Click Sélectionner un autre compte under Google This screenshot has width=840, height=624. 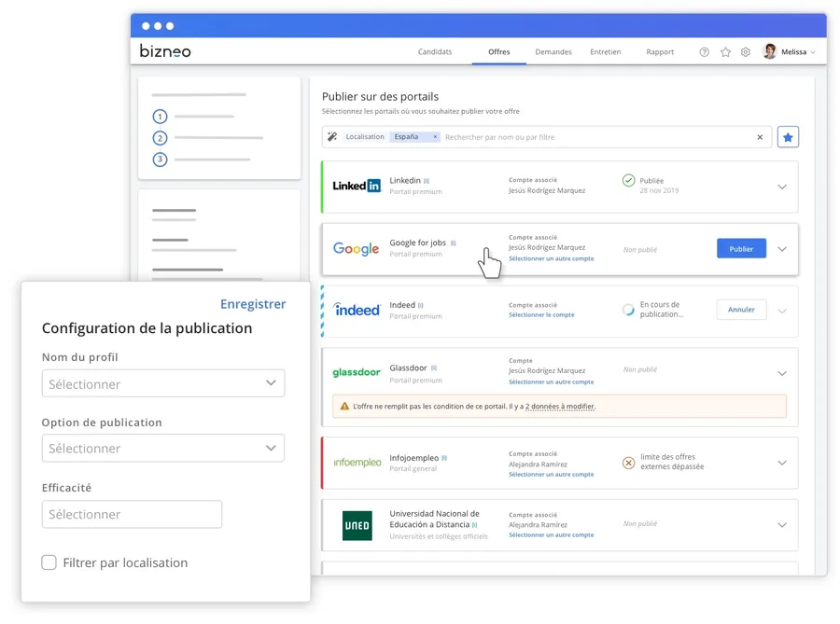click(x=552, y=258)
